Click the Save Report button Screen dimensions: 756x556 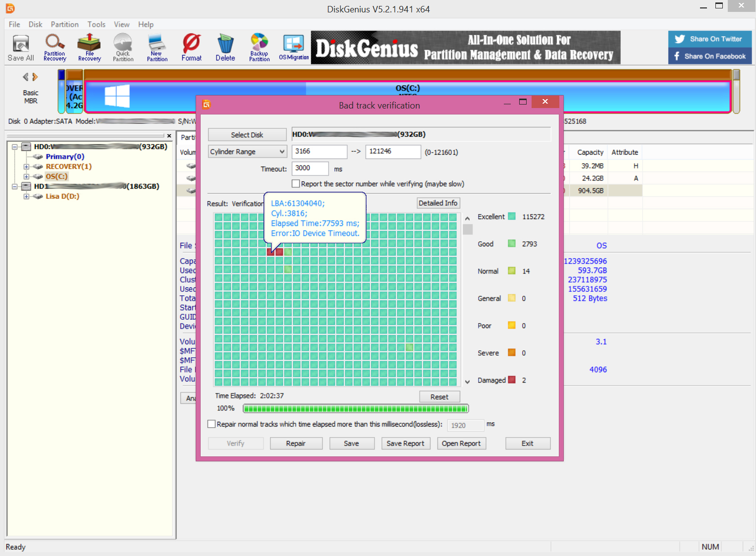(x=405, y=444)
